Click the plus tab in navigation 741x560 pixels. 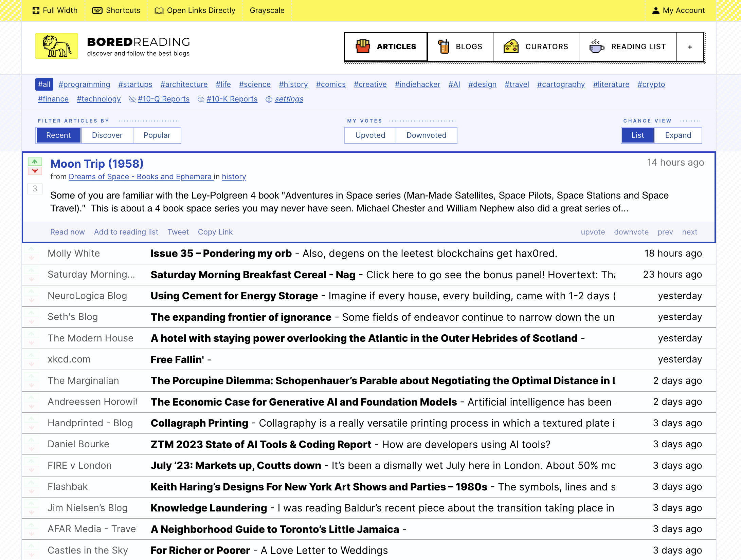coord(690,47)
